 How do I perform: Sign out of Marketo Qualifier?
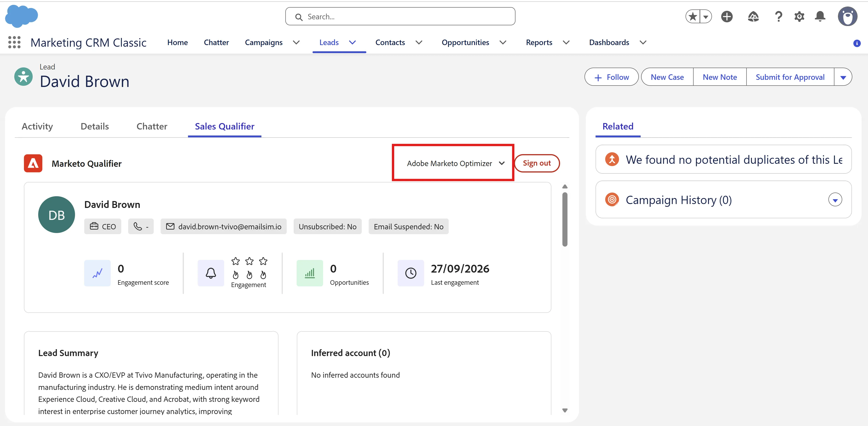(x=537, y=163)
